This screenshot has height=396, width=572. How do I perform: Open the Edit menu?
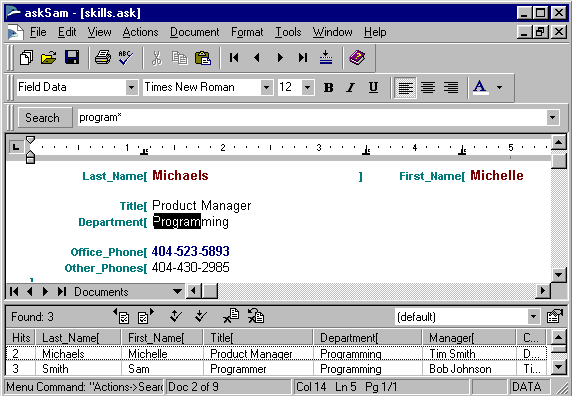tap(67, 32)
